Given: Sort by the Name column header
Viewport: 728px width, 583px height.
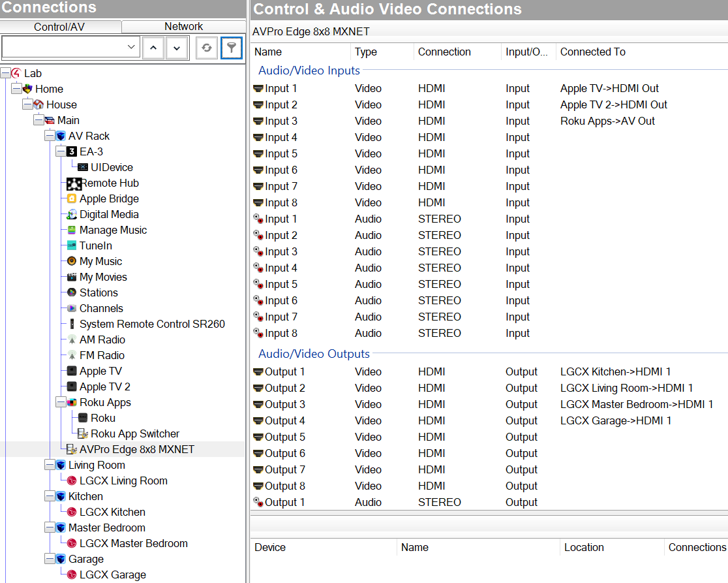Looking at the screenshot, I should 300,52.
